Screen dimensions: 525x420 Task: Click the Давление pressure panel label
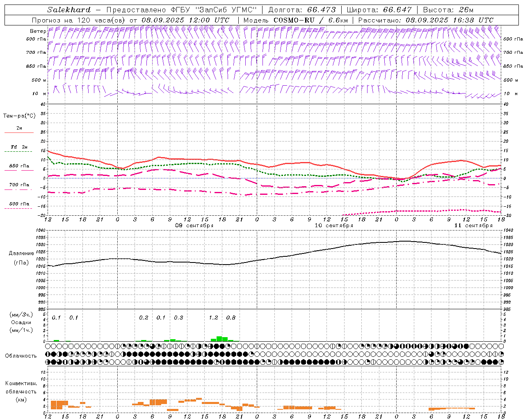[x=21, y=253]
